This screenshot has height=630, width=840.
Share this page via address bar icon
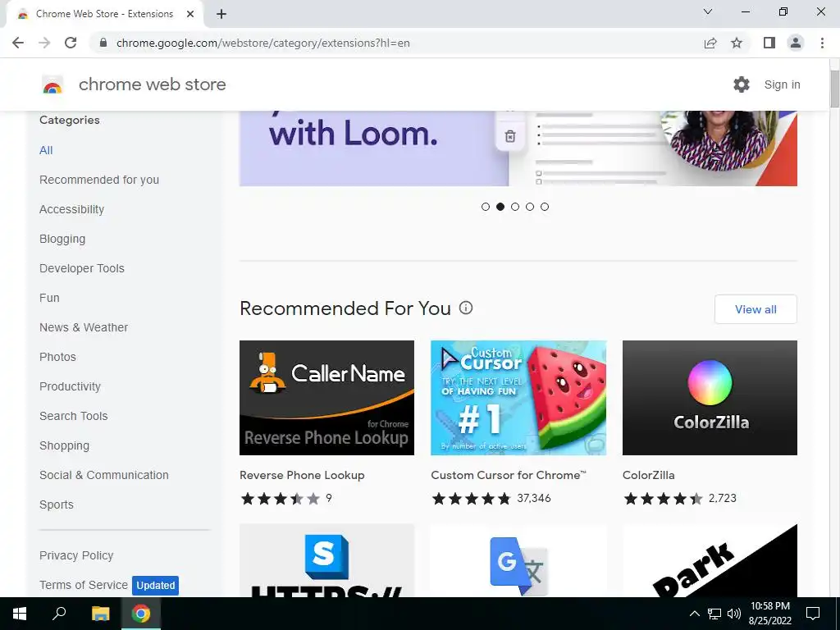click(x=710, y=43)
